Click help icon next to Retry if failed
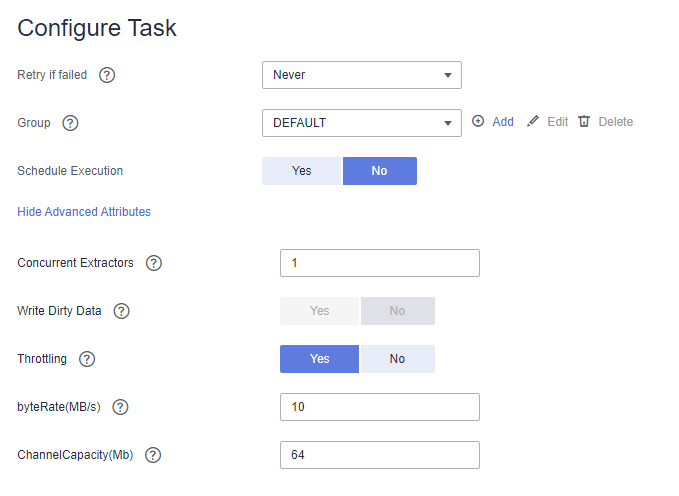This screenshot has width=679, height=496. point(107,75)
